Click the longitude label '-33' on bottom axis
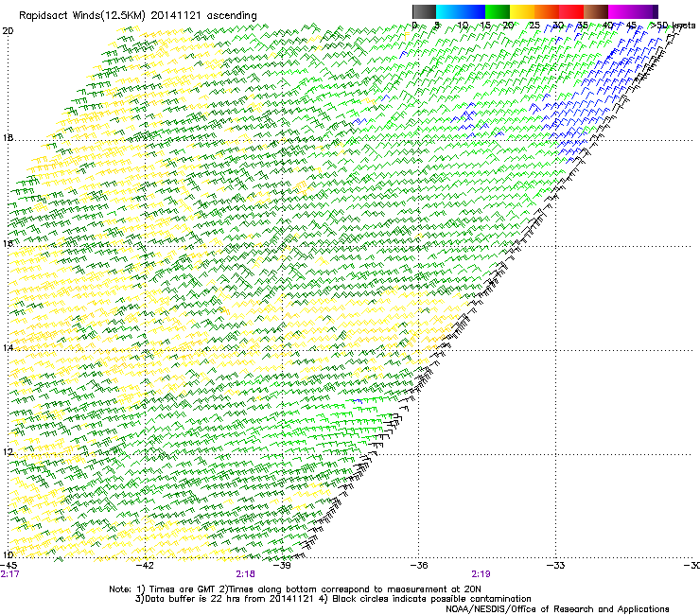Viewport: 700px width, 615px height. click(x=556, y=566)
